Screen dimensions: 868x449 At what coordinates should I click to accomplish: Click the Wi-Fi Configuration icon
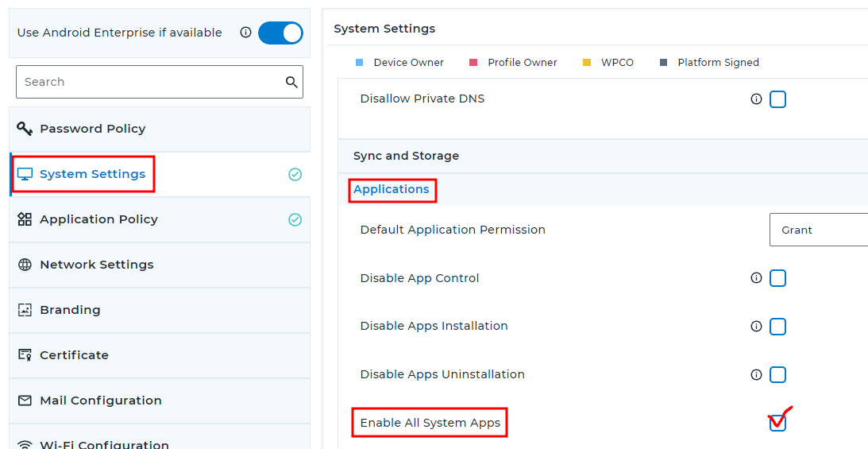[x=25, y=444]
